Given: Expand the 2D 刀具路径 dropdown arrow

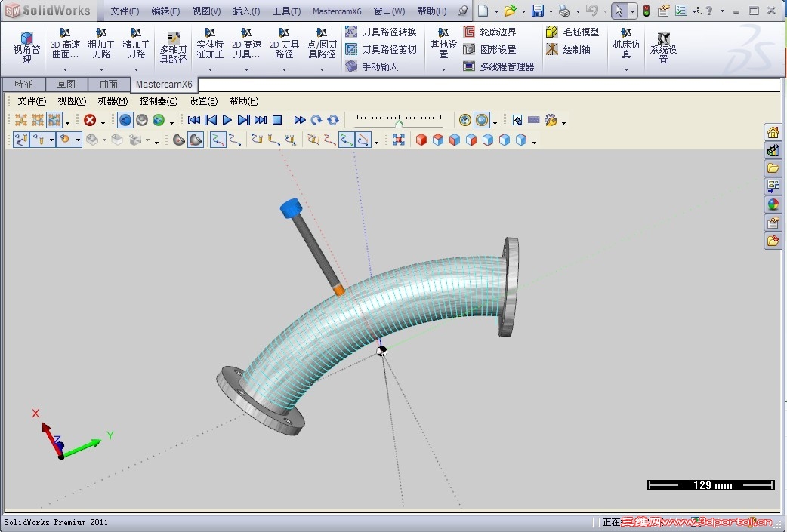Looking at the screenshot, I should pyautogui.click(x=284, y=69).
